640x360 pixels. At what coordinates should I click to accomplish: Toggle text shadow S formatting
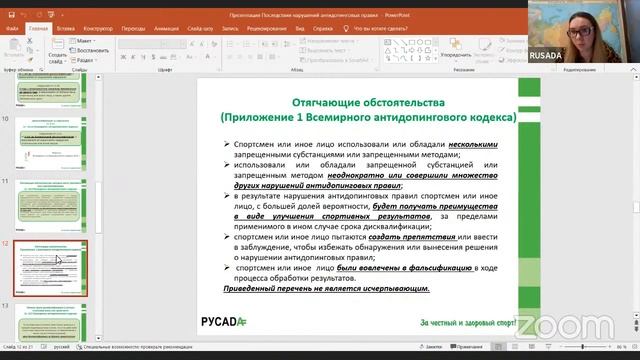click(153, 57)
